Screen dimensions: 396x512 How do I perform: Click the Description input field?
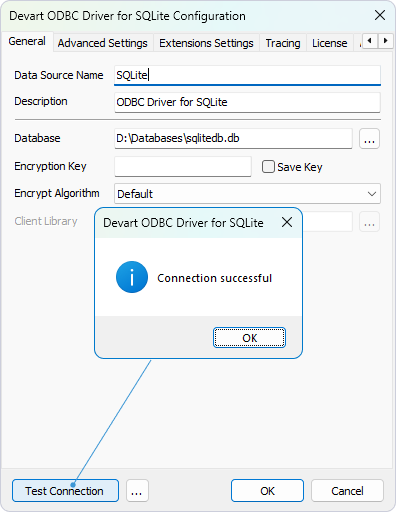pyautogui.click(x=247, y=102)
